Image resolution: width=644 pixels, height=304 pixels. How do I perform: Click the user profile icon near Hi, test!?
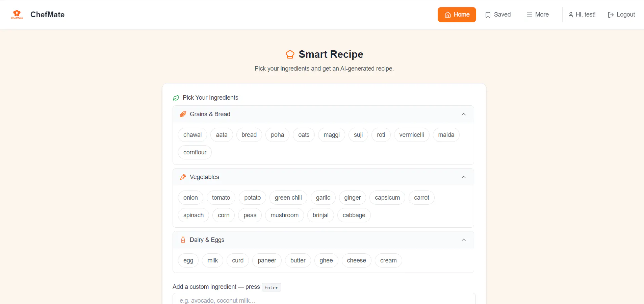coord(571,15)
